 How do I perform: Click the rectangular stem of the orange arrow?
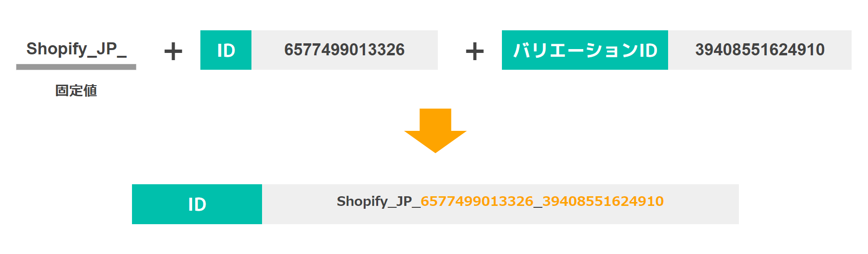[435, 120]
